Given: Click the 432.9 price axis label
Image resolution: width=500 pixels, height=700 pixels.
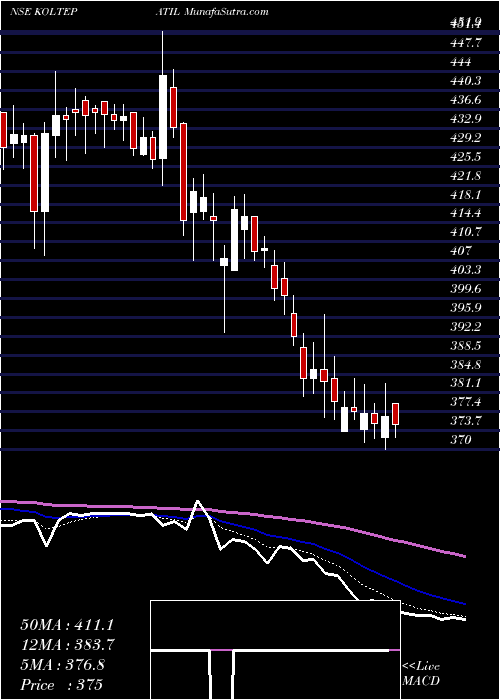Looking at the screenshot, I should click(x=466, y=118).
